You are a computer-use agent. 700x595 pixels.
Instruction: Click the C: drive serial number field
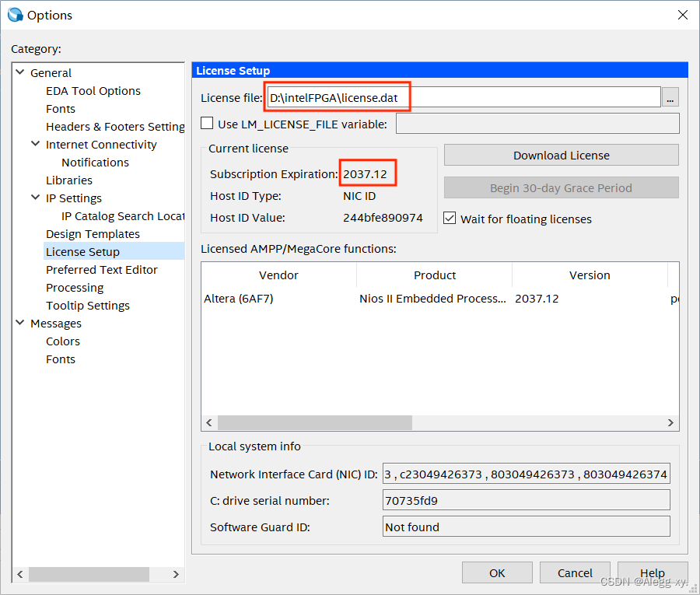point(527,500)
